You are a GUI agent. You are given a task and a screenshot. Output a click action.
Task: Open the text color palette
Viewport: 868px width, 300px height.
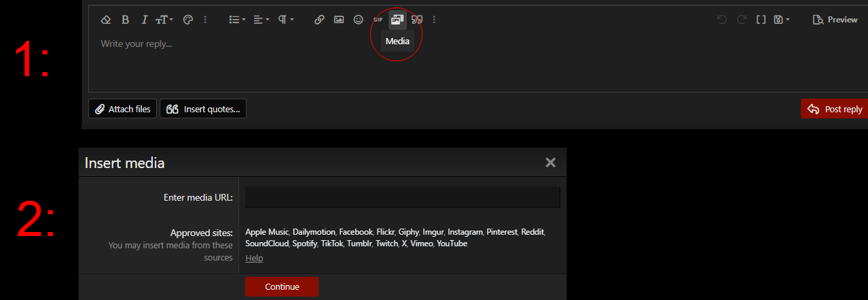click(x=188, y=20)
